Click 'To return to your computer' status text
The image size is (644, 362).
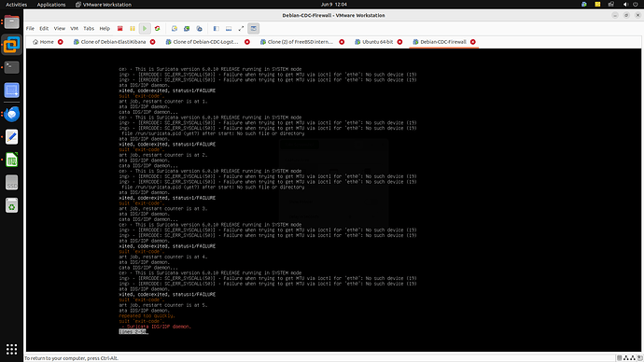[72, 358]
